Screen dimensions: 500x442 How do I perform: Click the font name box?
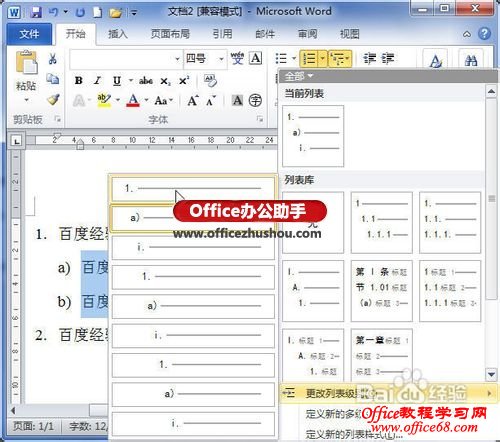coord(122,59)
